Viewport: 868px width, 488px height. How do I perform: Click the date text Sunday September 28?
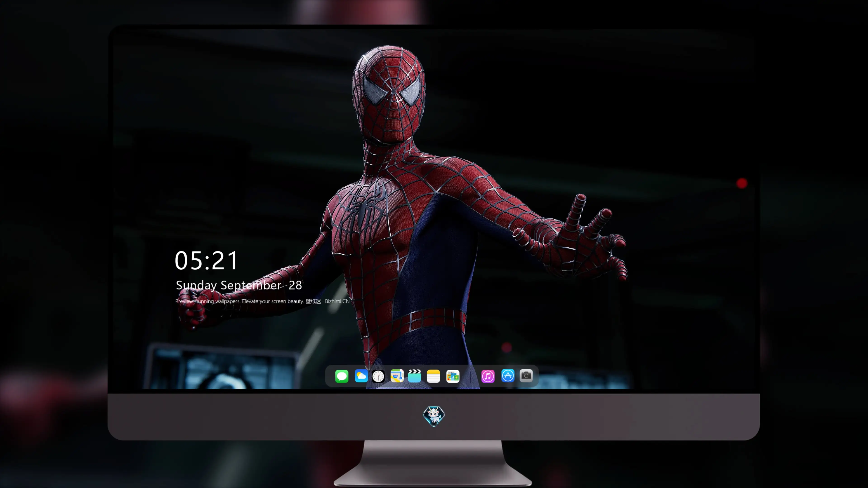[x=239, y=286]
